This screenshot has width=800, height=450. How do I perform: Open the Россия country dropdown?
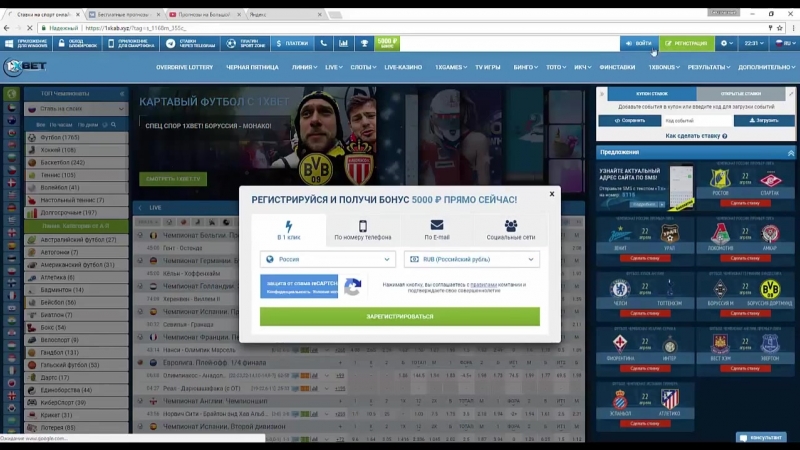coord(328,259)
